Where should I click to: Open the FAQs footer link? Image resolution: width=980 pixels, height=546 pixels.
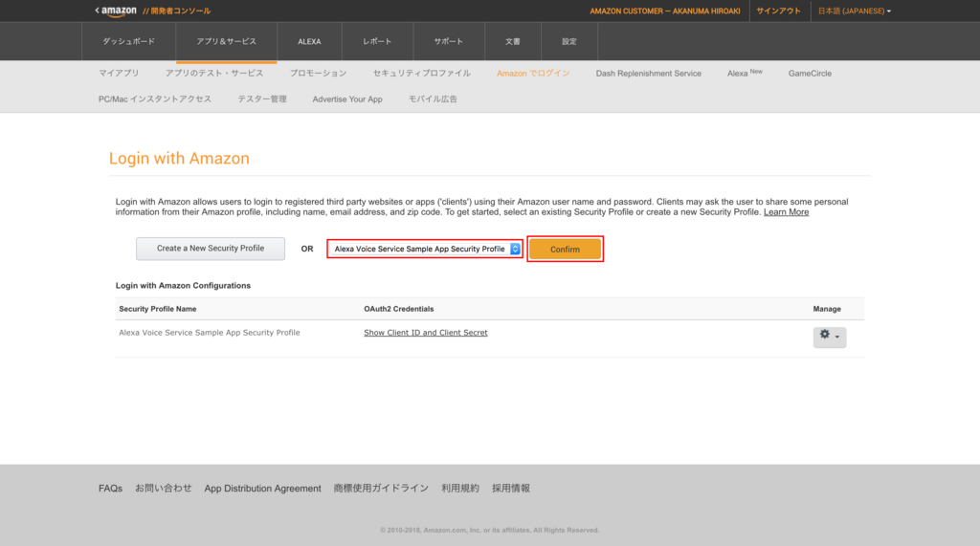[x=111, y=489]
